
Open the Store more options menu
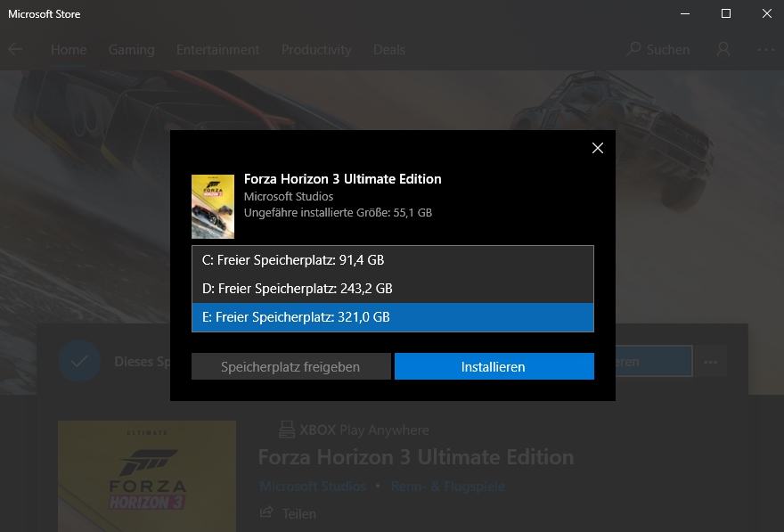coord(766,49)
